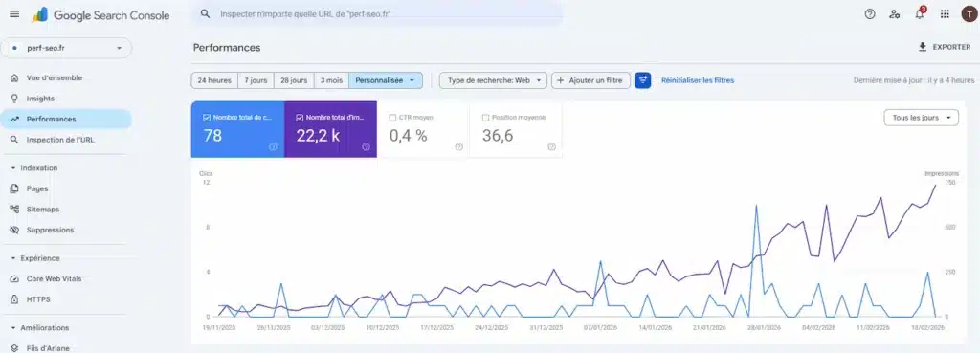This screenshot has width=980, height=353.
Task: Open the hamburger main menu
Action: coord(14,14)
